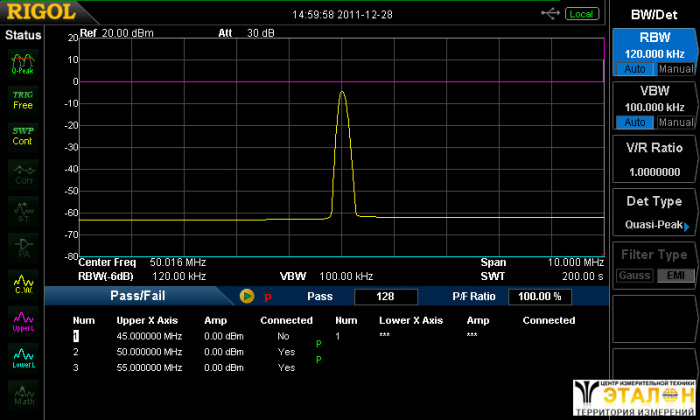Viewport: 700px width, 420px height.
Task: Open the Det Type Quasi-Peak submenu
Action: click(655, 213)
